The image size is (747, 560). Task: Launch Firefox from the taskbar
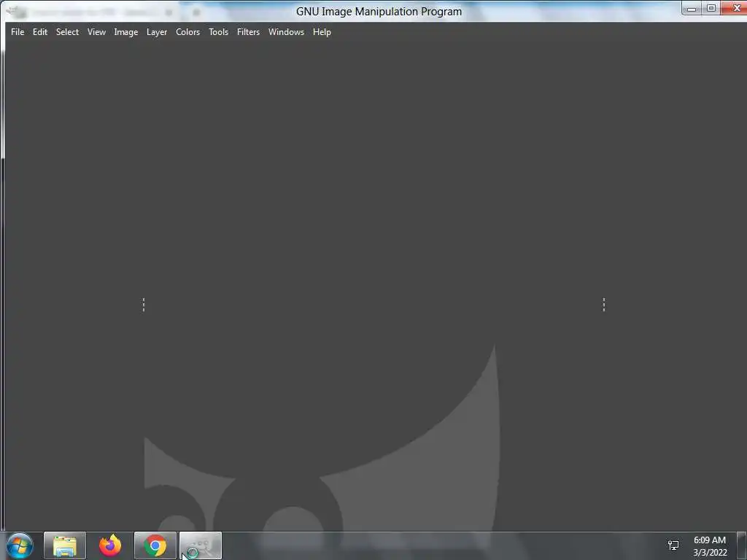[x=110, y=545]
